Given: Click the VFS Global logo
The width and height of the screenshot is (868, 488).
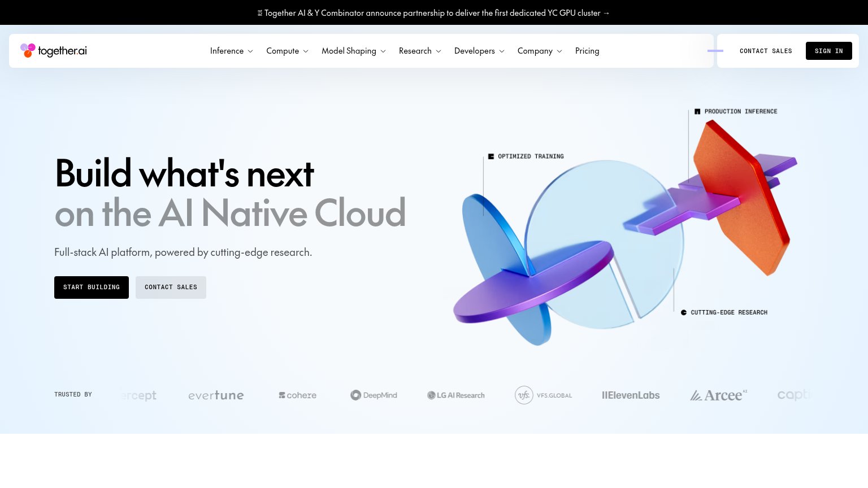Looking at the screenshot, I should tap(543, 395).
